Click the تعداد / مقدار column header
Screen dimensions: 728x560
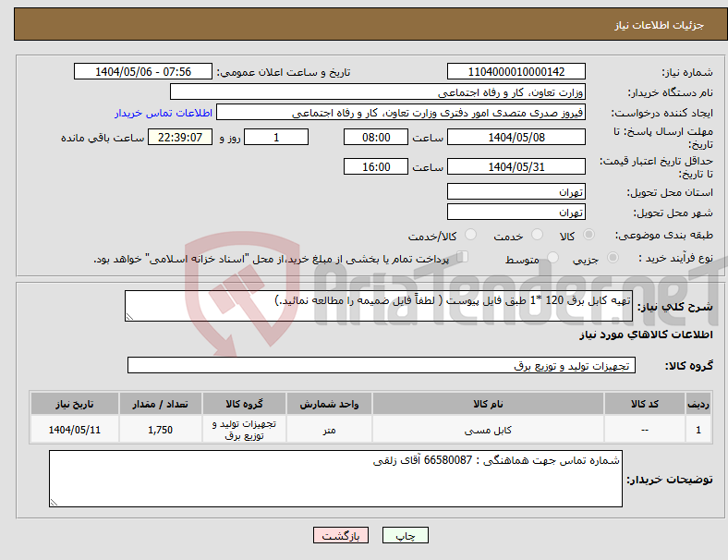160,404
